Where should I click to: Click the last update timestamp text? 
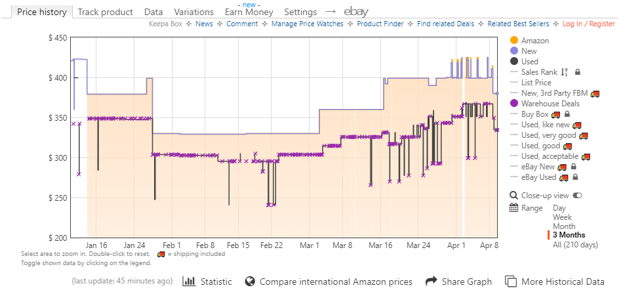[x=122, y=282]
